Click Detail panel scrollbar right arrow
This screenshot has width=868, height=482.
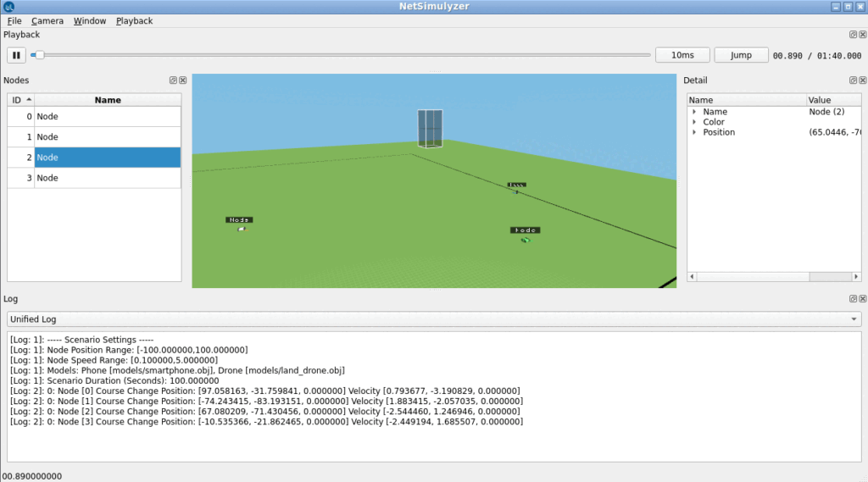click(x=856, y=277)
